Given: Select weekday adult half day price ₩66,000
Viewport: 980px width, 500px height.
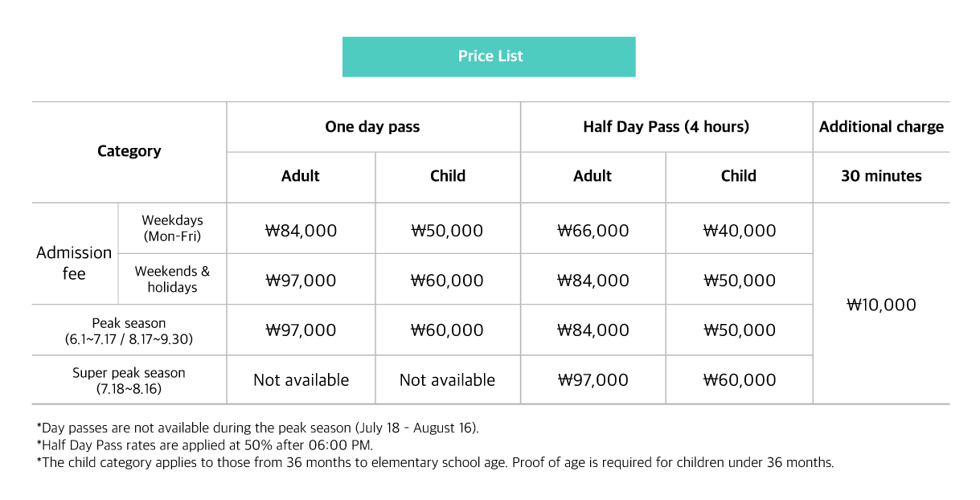Looking at the screenshot, I should point(593,231).
